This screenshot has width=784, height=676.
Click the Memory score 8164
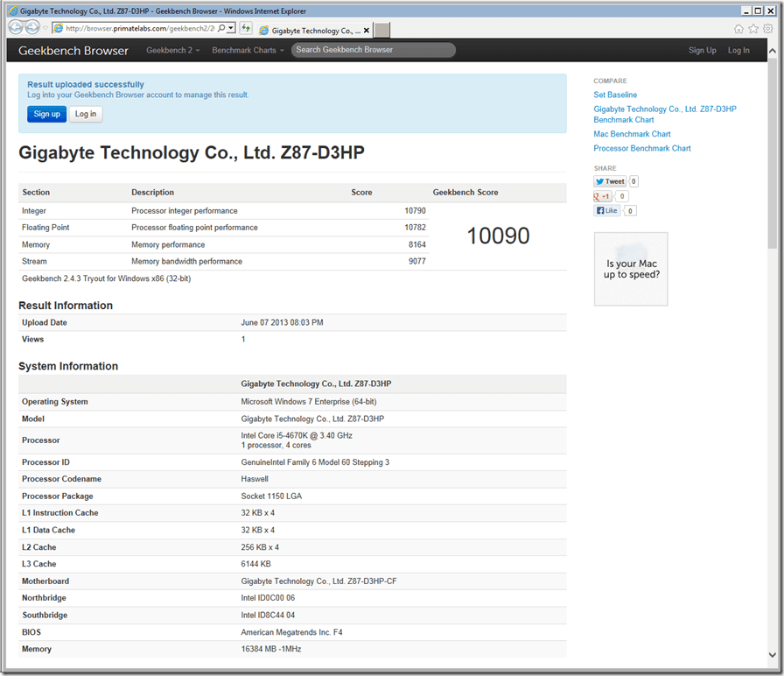pyautogui.click(x=417, y=244)
